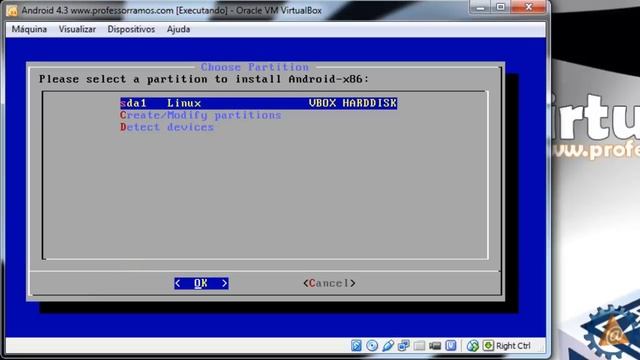This screenshot has width=640, height=360.
Task: Click the video capture status icon
Action: [x=435, y=346]
